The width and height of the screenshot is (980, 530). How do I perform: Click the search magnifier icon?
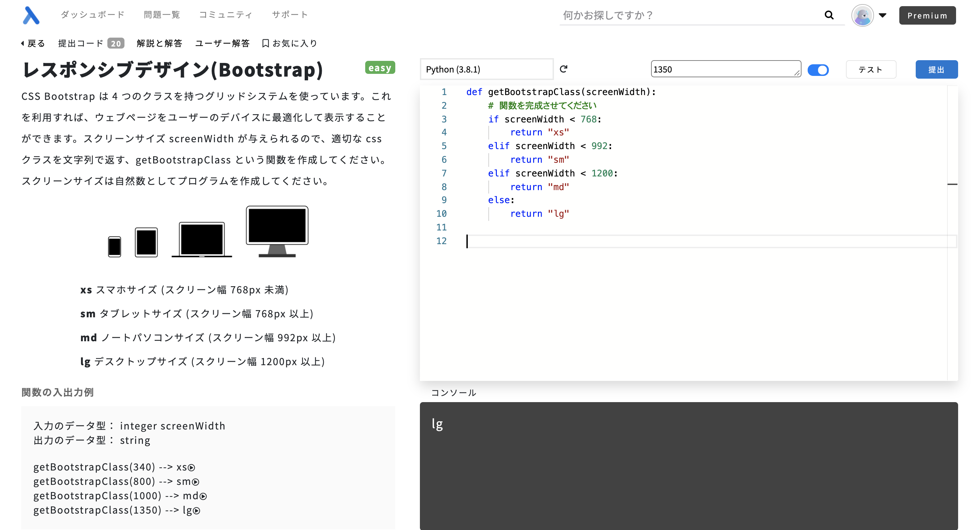click(x=829, y=15)
